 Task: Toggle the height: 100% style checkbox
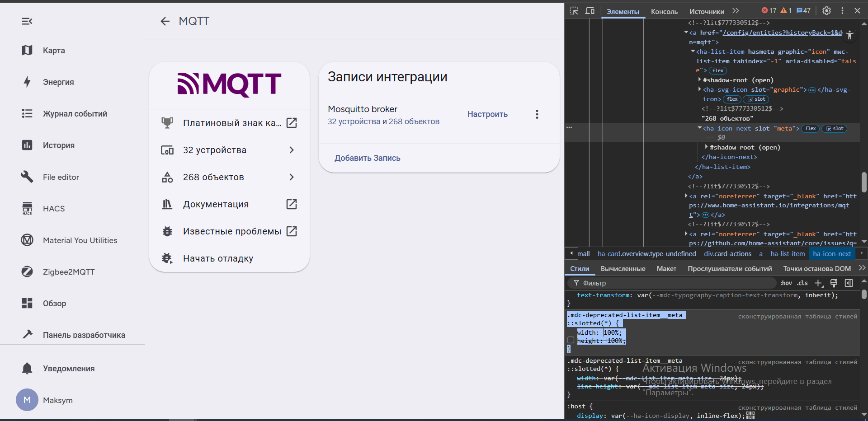point(571,341)
